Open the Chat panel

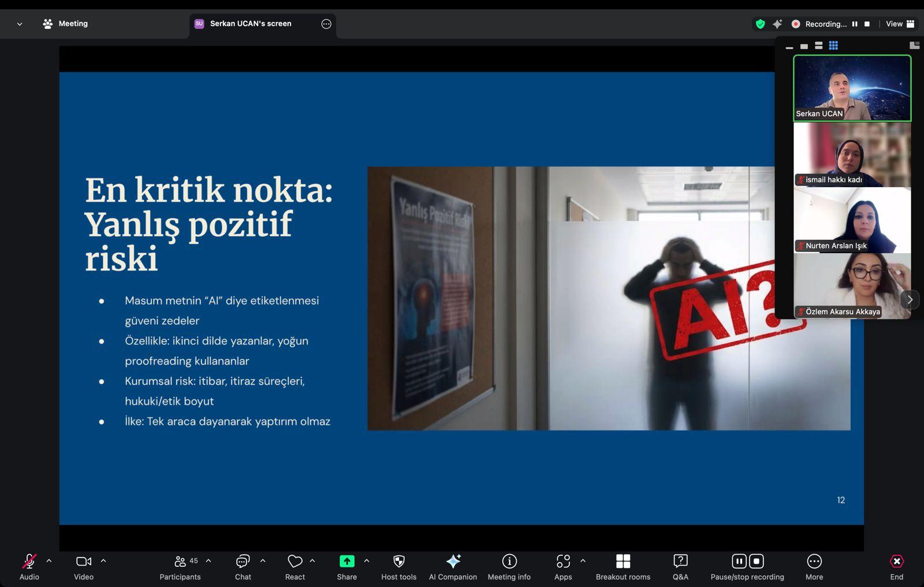click(243, 562)
